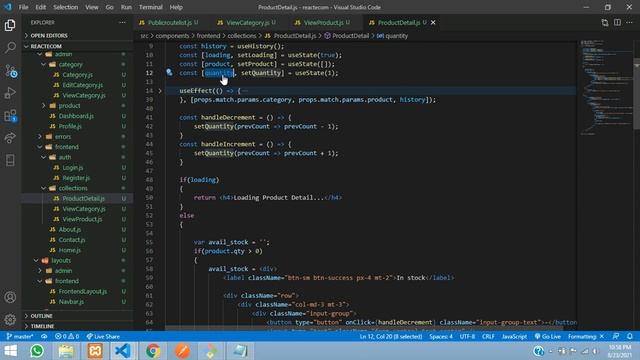Open Explorer panel more actions ellipsis

tap(122, 22)
